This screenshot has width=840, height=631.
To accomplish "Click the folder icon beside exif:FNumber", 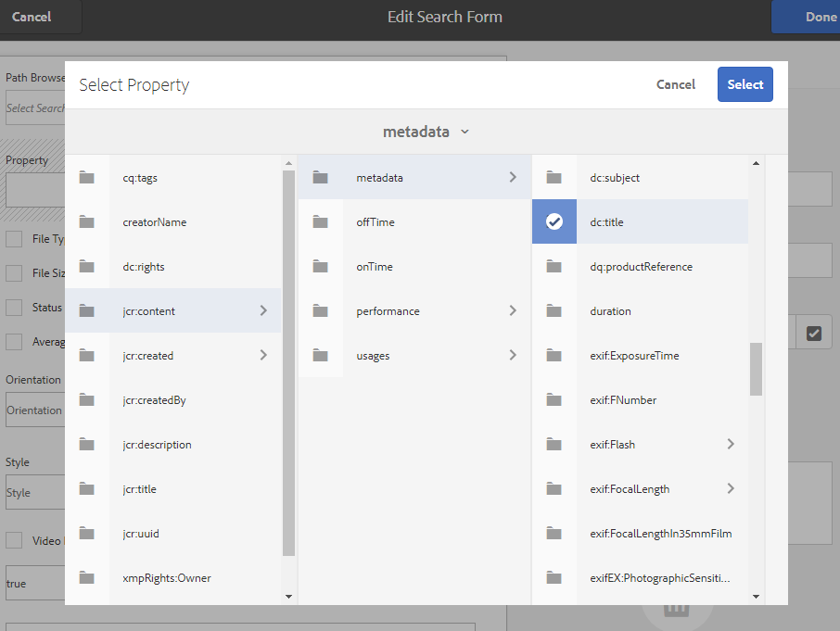I will pos(554,400).
